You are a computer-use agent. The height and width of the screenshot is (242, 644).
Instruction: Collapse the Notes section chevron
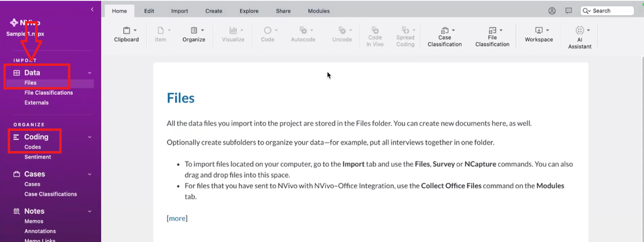tap(89, 211)
